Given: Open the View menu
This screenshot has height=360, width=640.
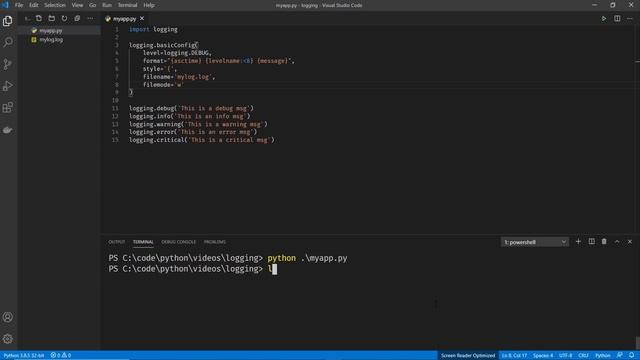Looking at the screenshot, I should click(77, 5).
